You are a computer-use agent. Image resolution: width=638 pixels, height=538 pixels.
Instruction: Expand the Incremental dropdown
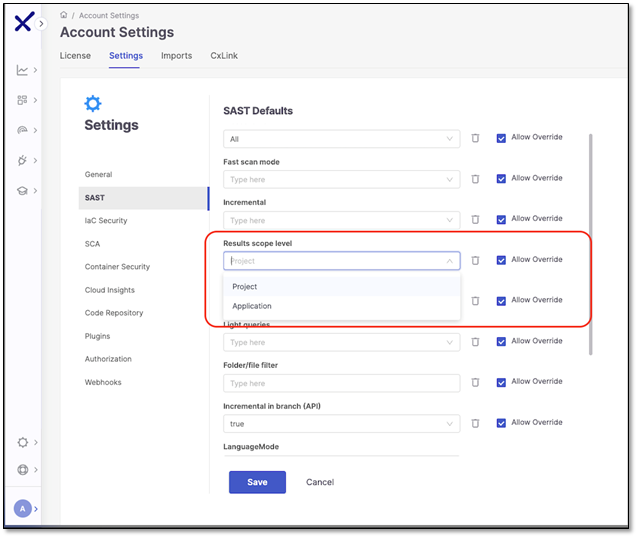[x=341, y=220]
